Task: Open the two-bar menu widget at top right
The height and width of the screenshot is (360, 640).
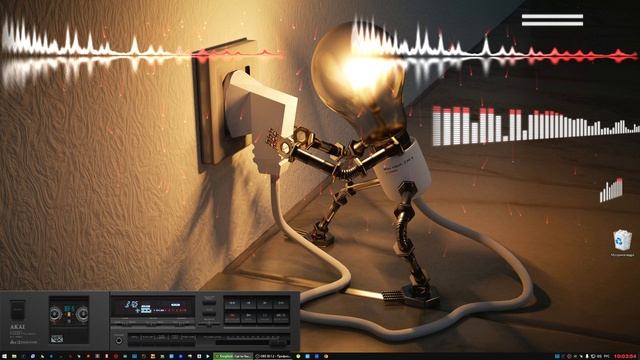Action: [552, 20]
